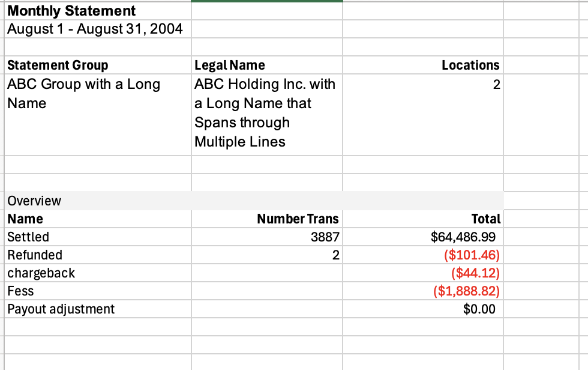The height and width of the screenshot is (370, 588).
Task: Select the chargeback amount ($44.12)
Action: [x=475, y=273]
